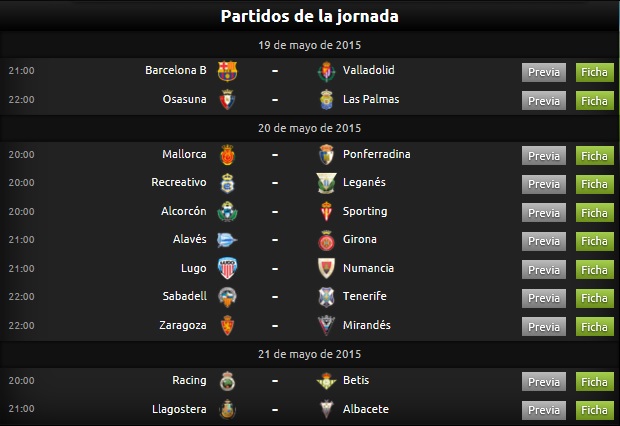Open Previa for Llagostera vs Albacete
620x426 pixels.
click(544, 410)
